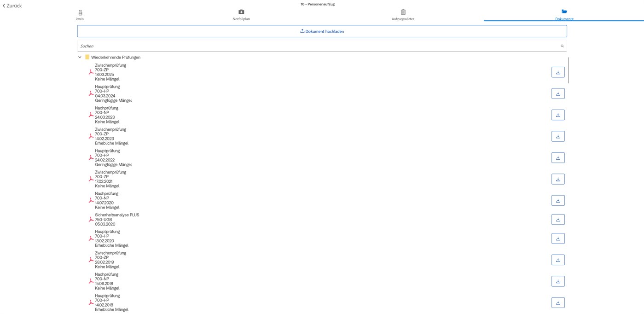The width and height of the screenshot is (644, 314).
Task: Collapse the Wiederkehrende Prüfungen folder
Action: point(80,58)
